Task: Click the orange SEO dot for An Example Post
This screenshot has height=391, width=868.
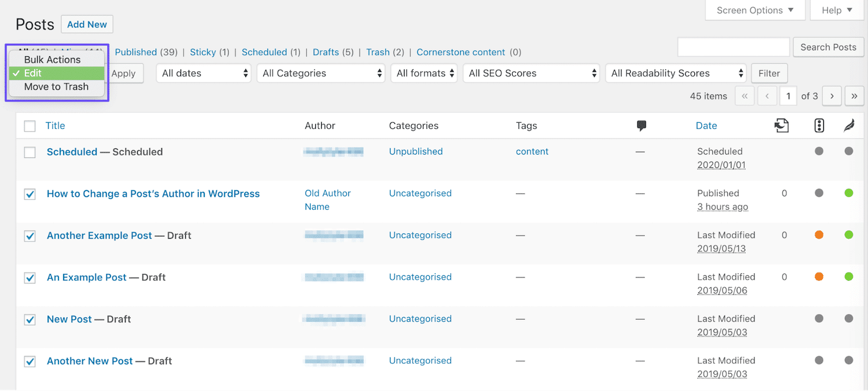Action: click(819, 277)
